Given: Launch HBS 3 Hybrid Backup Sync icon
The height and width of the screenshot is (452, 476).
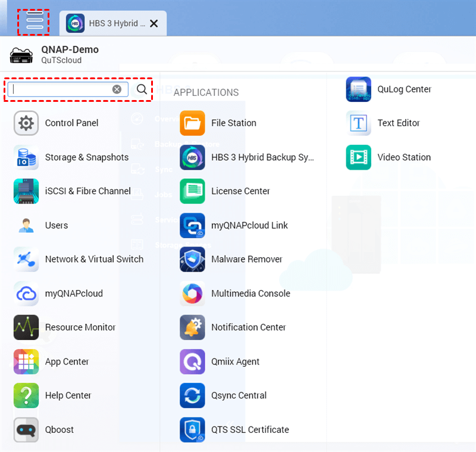Looking at the screenshot, I should [192, 157].
